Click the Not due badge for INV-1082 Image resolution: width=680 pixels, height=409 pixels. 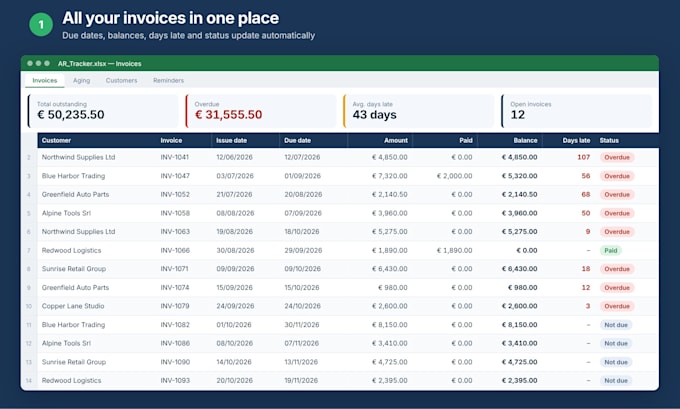pyautogui.click(x=616, y=324)
